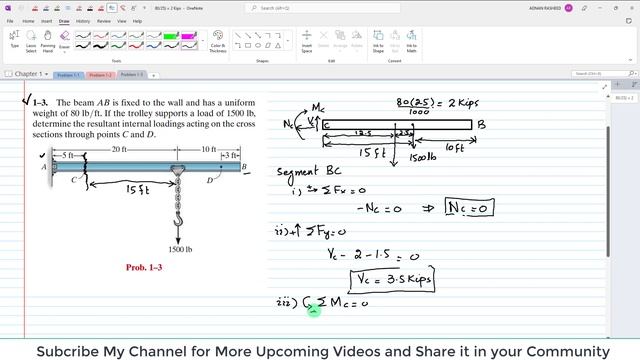Screen dimensions: 640x360
Task: Open the File menu
Action: [x=10, y=21]
